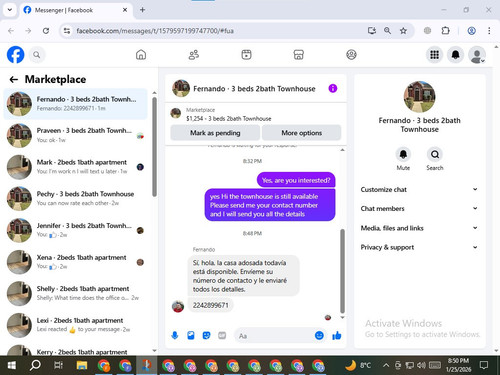Viewport: 500px width, 375px height.
Task: Open File Explorer from taskbar
Action: pyautogui.click(x=82, y=365)
